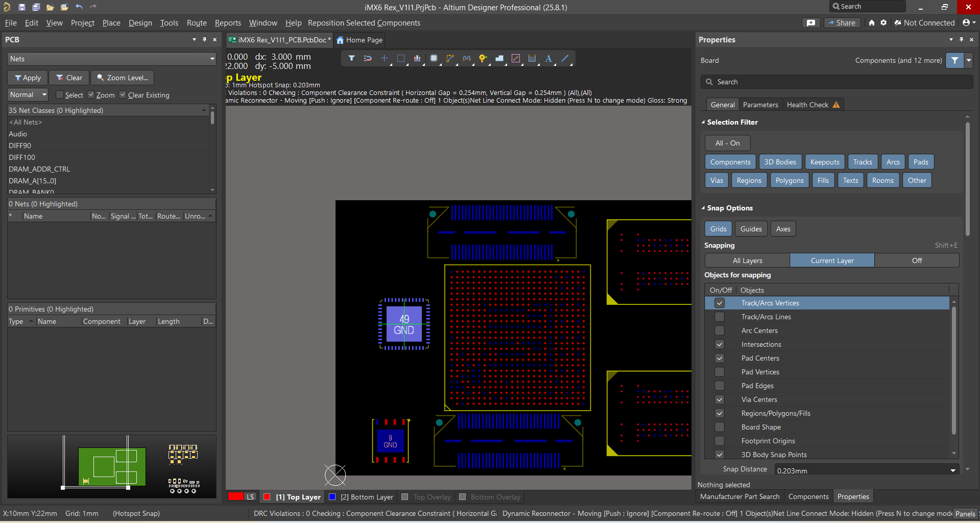Image resolution: width=980 pixels, height=523 pixels.
Task: Click the place via icon in toolbar
Action: pos(483,58)
